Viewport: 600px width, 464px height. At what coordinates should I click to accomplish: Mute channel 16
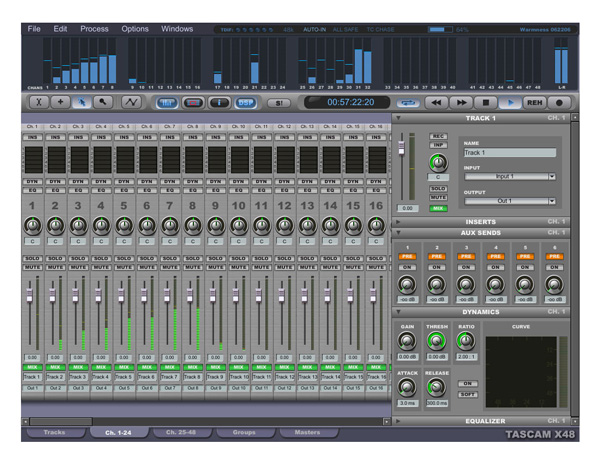coord(376,267)
